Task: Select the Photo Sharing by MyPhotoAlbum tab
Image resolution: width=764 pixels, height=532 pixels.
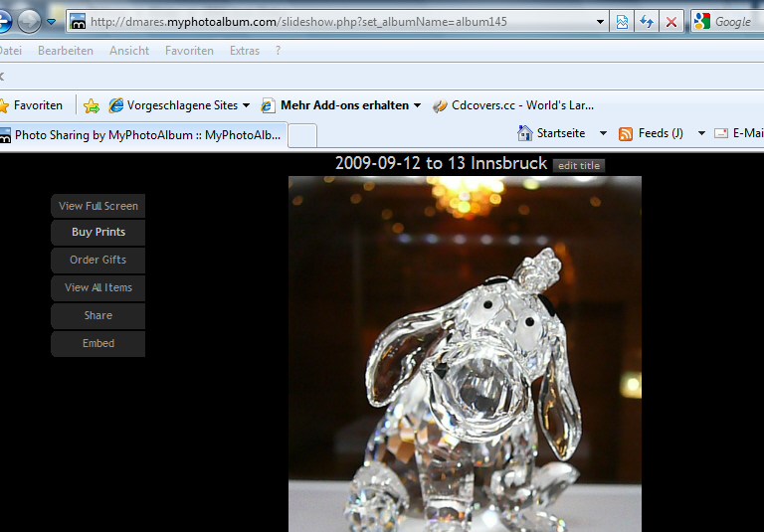Action: 144,135
